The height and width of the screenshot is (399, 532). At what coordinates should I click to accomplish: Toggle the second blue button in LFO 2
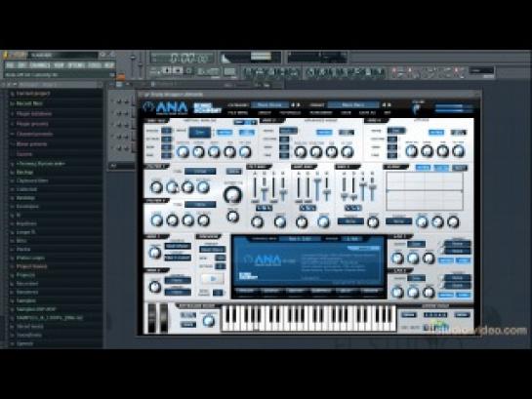(x=464, y=295)
